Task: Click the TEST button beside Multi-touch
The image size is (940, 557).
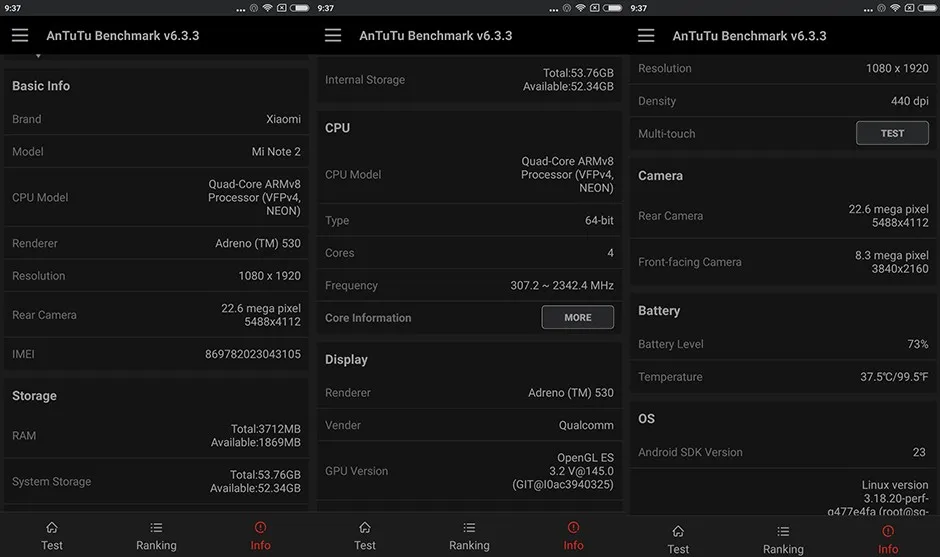Action: click(892, 133)
